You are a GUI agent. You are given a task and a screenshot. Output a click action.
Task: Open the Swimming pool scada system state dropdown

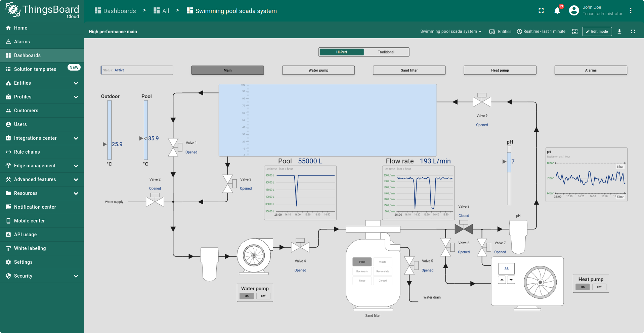click(x=451, y=31)
